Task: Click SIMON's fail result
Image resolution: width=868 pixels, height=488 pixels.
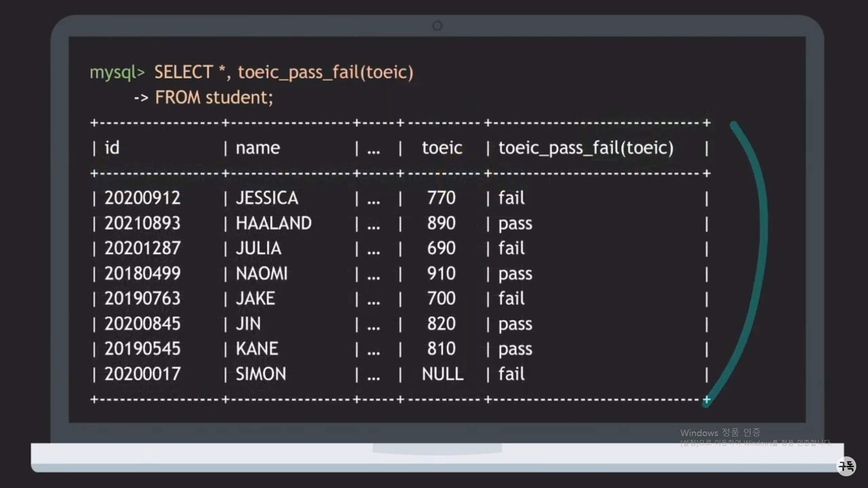Action: pyautogui.click(x=511, y=374)
